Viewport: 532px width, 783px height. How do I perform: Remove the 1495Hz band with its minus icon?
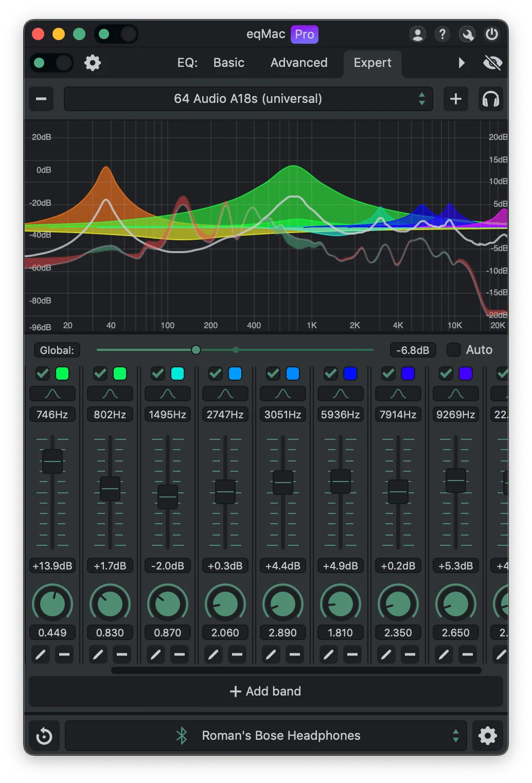point(180,654)
